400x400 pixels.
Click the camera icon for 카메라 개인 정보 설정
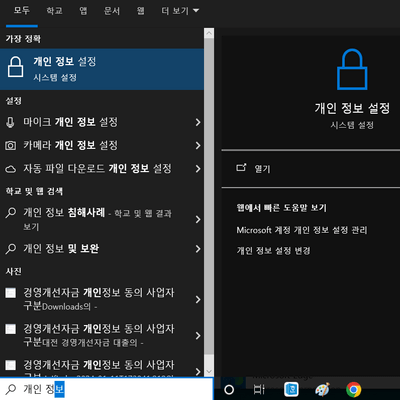coord(10,146)
